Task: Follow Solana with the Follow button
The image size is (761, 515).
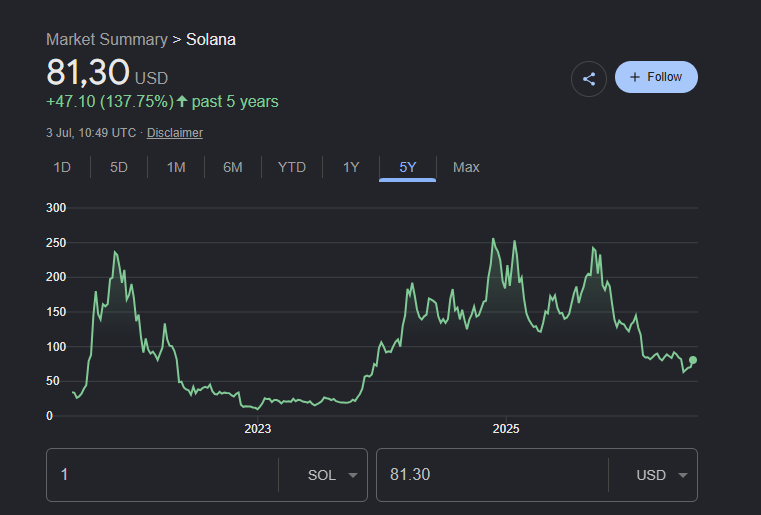Action: [x=656, y=77]
